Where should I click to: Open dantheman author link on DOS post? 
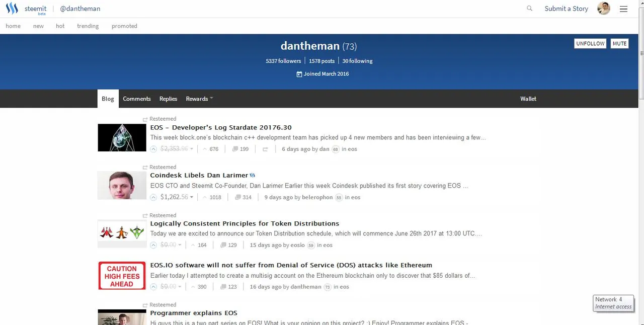click(x=305, y=287)
